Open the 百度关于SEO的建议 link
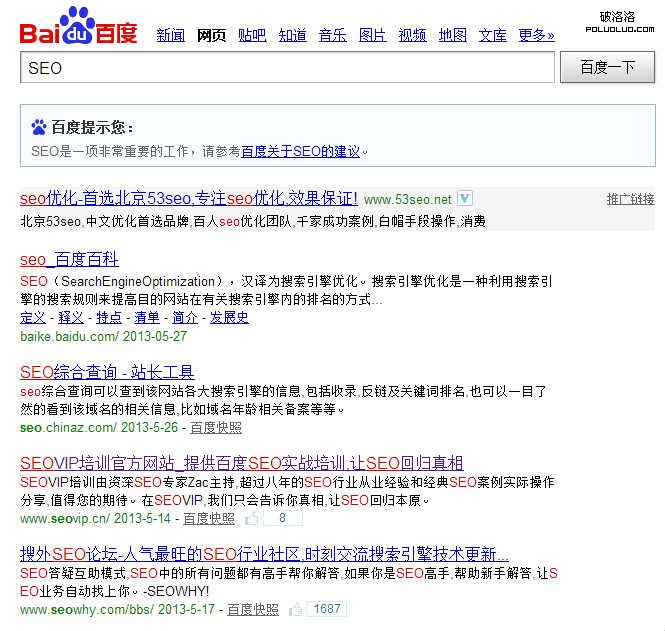Screen dimensions: 665x631 300,151
